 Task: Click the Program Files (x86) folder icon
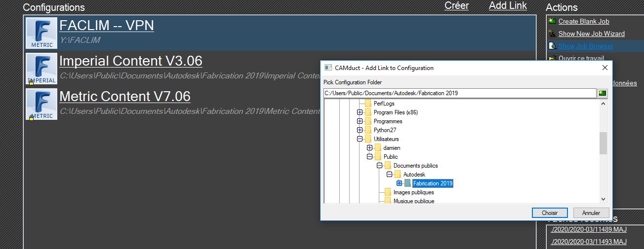coord(368,112)
